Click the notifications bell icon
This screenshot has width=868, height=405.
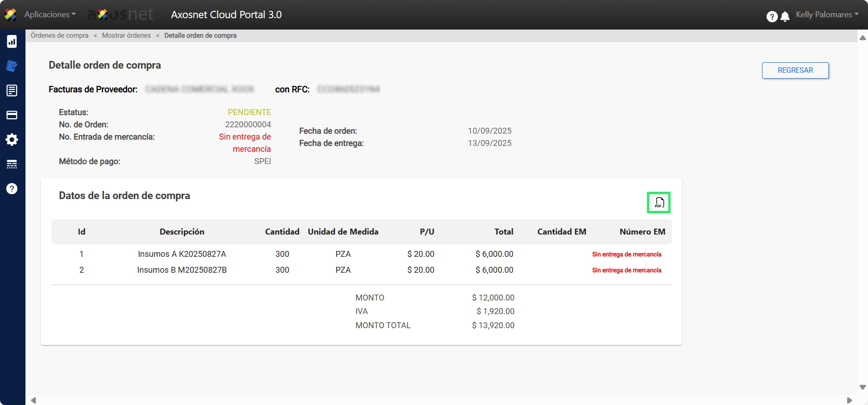pyautogui.click(x=785, y=17)
